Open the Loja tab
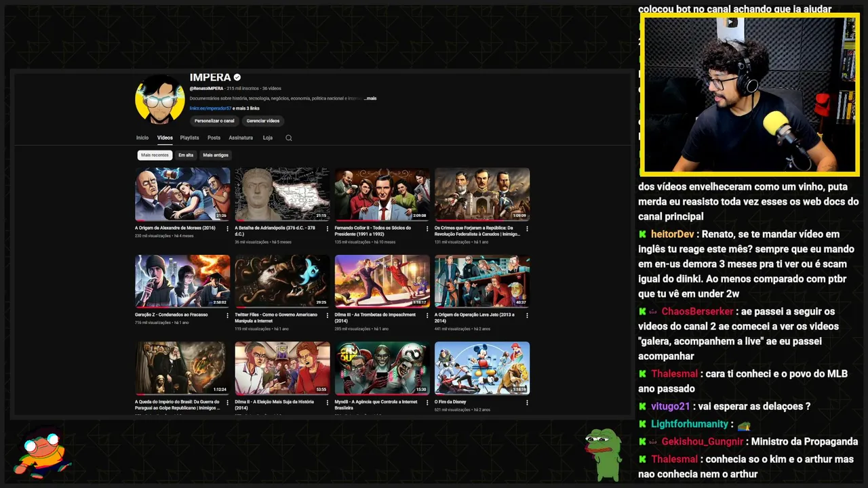Image resolution: width=868 pixels, height=488 pixels. click(268, 138)
